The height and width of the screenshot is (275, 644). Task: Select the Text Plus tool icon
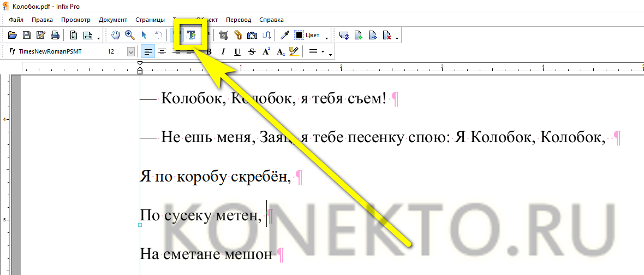click(x=191, y=35)
